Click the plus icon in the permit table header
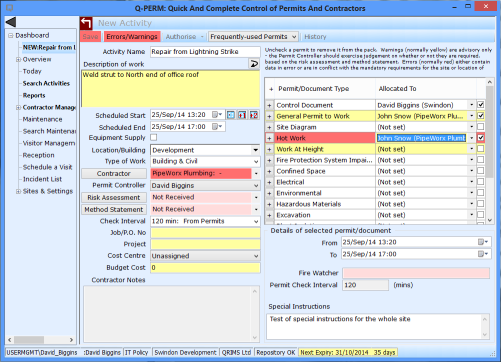Screen dimensions: 501x362 (271, 89)
